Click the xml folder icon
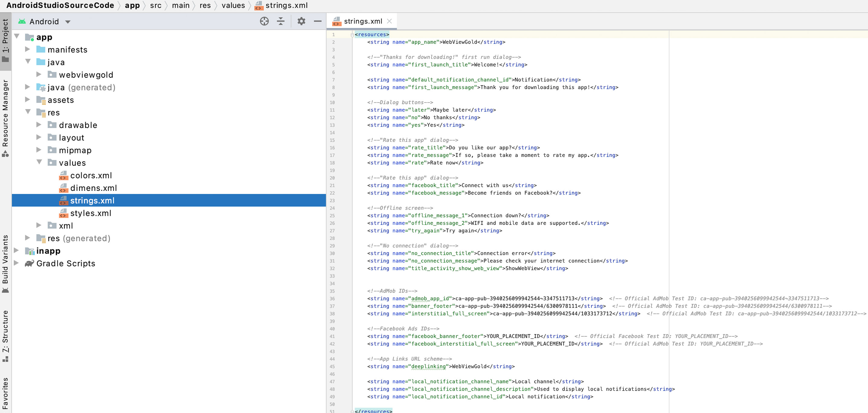This screenshot has width=868, height=413. pos(52,225)
